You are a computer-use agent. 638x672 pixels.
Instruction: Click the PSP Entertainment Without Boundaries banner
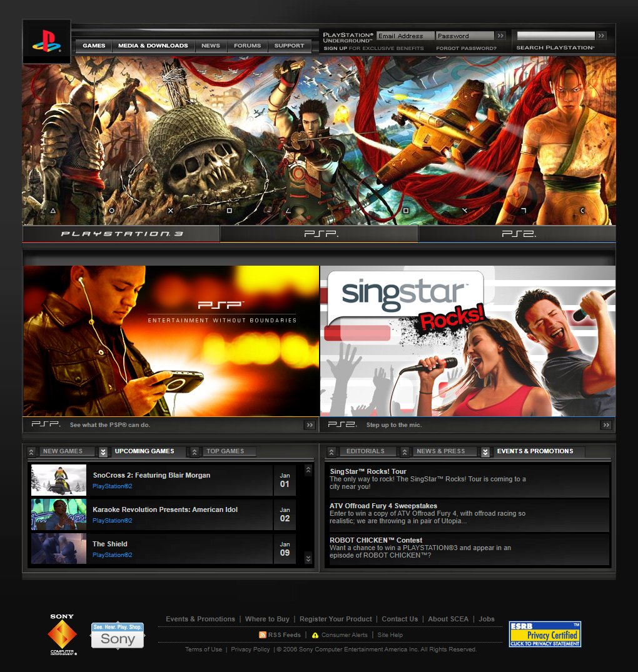(171, 341)
